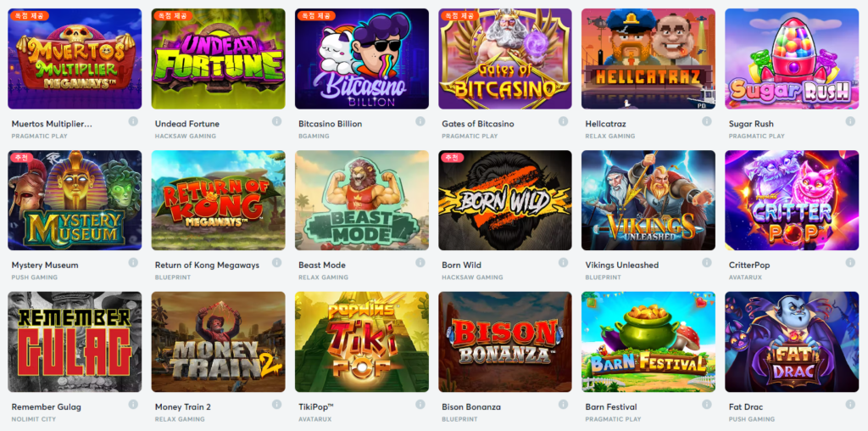
Task: Show info for Bitcasino Billion
Action: 420,121
